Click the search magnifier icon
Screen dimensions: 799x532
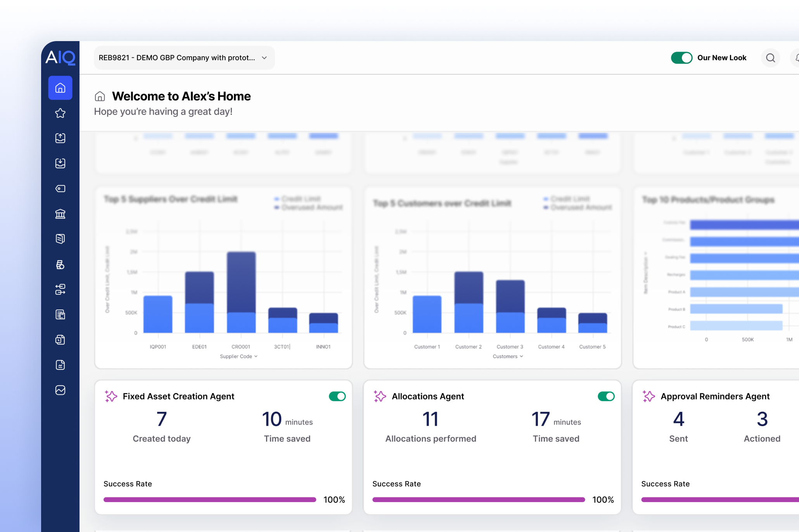point(770,58)
